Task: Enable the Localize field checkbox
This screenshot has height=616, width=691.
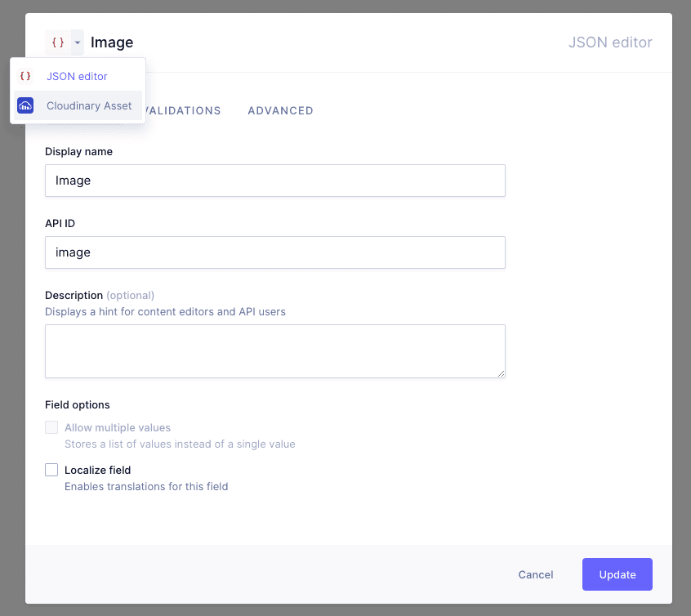Action: (x=51, y=470)
